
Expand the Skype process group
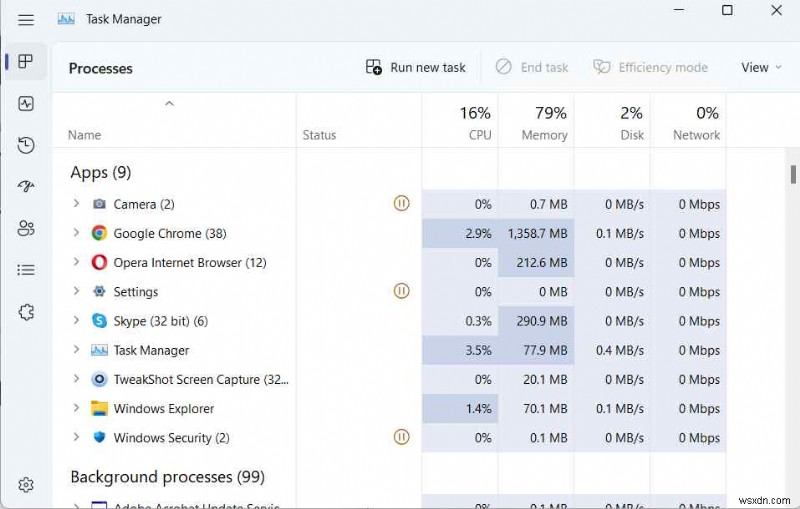tap(76, 321)
